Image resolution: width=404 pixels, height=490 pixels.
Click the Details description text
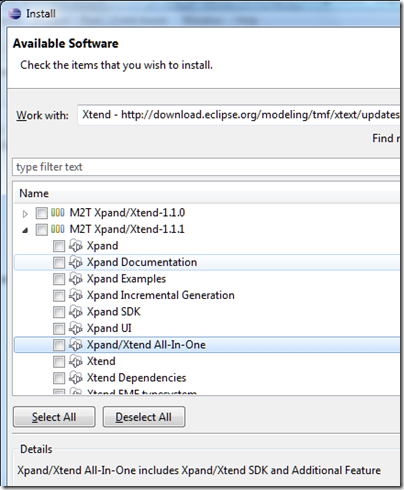[x=199, y=470]
